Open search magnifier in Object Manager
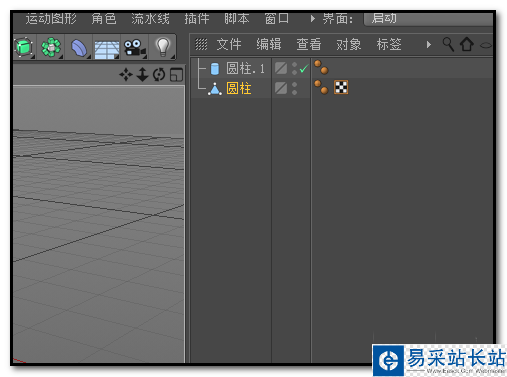 pyautogui.click(x=448, y=44)
